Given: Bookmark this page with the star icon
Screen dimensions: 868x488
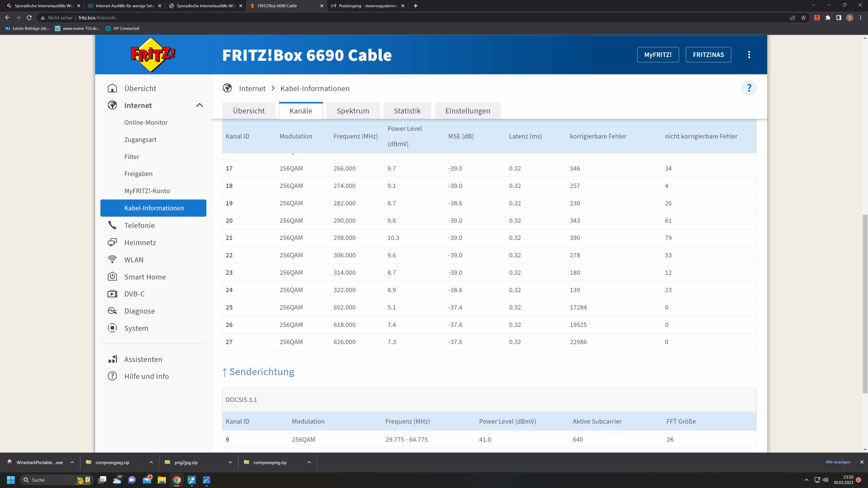Looking at the screenshot, I should (x=804, y=18).
